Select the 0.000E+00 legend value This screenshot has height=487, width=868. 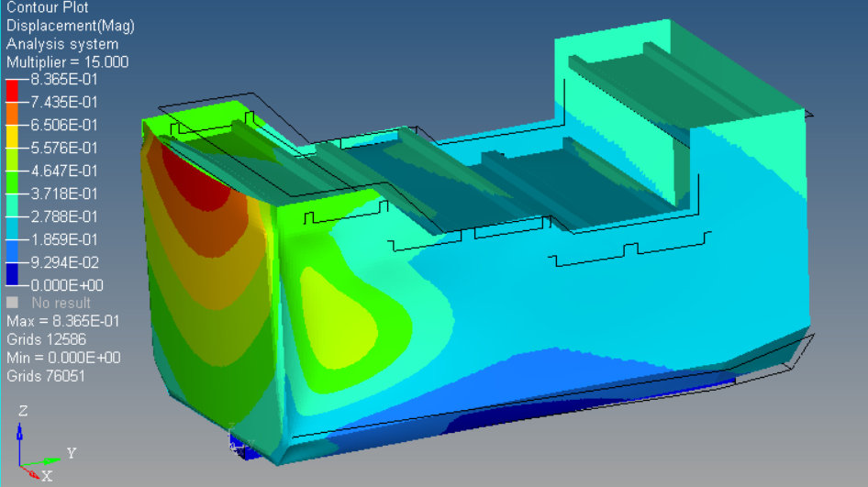pos(67,285)
